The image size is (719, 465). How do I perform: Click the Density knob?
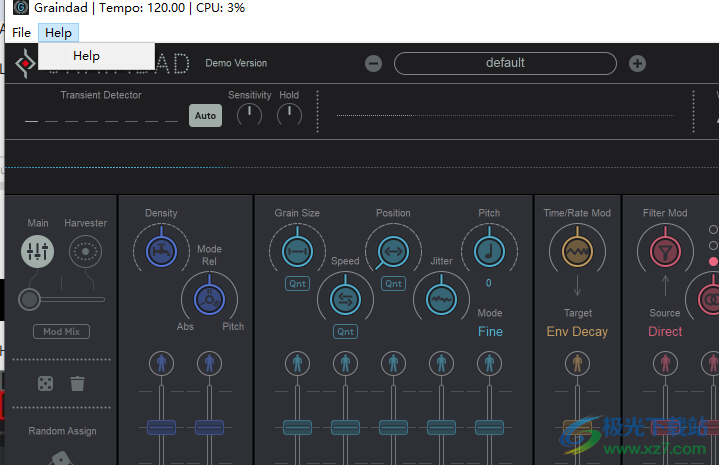coord(161,250)
